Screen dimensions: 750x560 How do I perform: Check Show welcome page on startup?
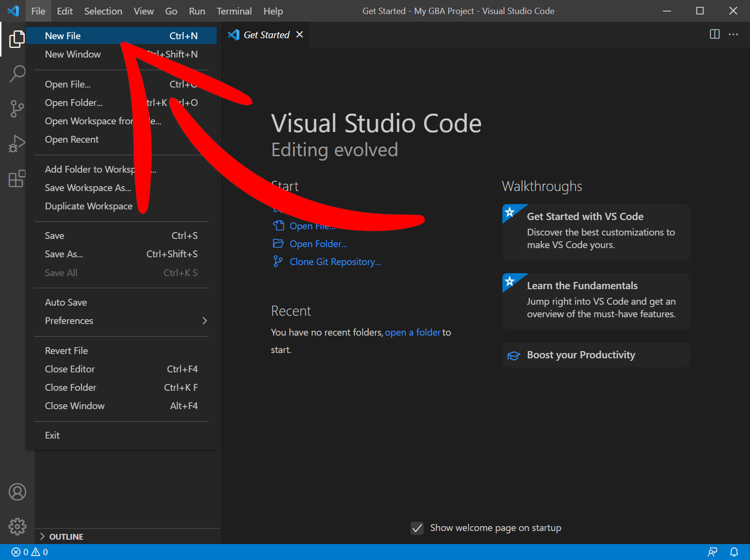tap(417, 528)
